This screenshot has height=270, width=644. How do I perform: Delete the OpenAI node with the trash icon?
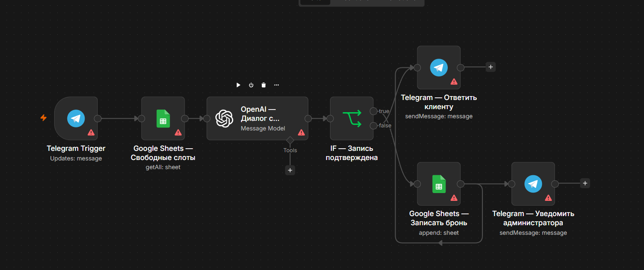coord(264,85)
